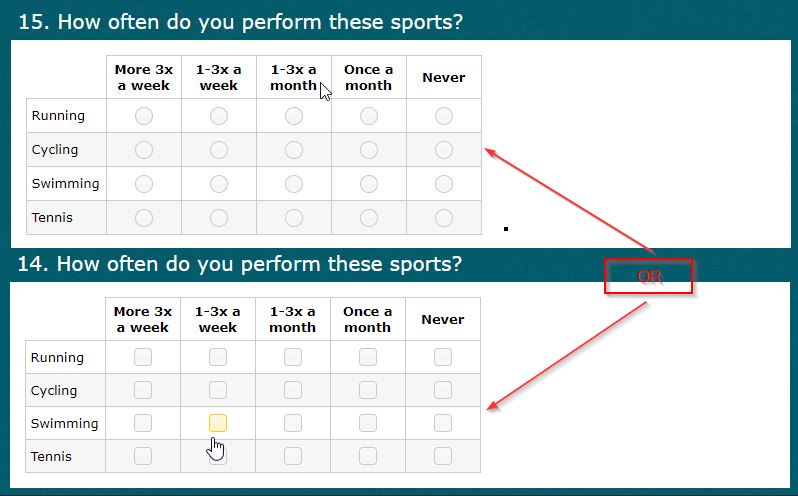The width and height of the screenshot is (798, 496).
Task: Check Tennis 'More 3x a week' checkbox
Action: point(143,456)
